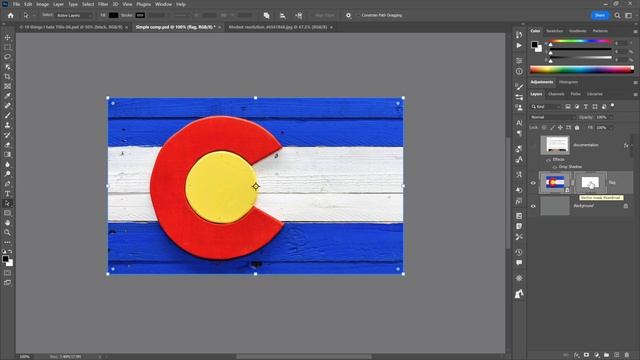Click the Path Arrangement icon

point(299,16)
